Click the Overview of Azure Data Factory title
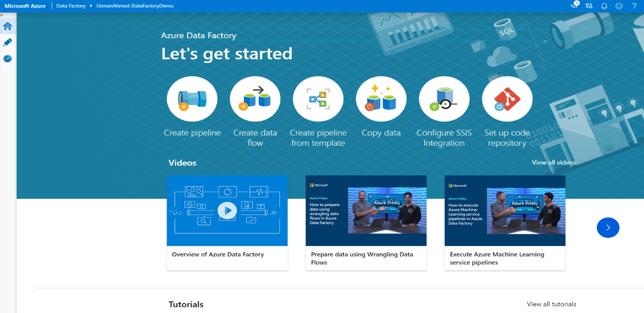 point(218,254)
